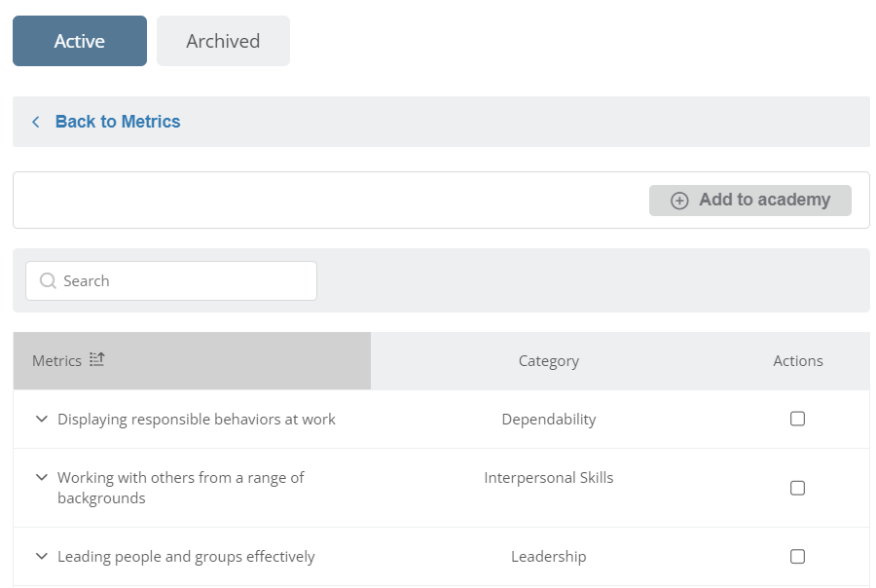Switch to the Archived tab
The width and height of the screenshot is (876, 588).
click(223, 41)
